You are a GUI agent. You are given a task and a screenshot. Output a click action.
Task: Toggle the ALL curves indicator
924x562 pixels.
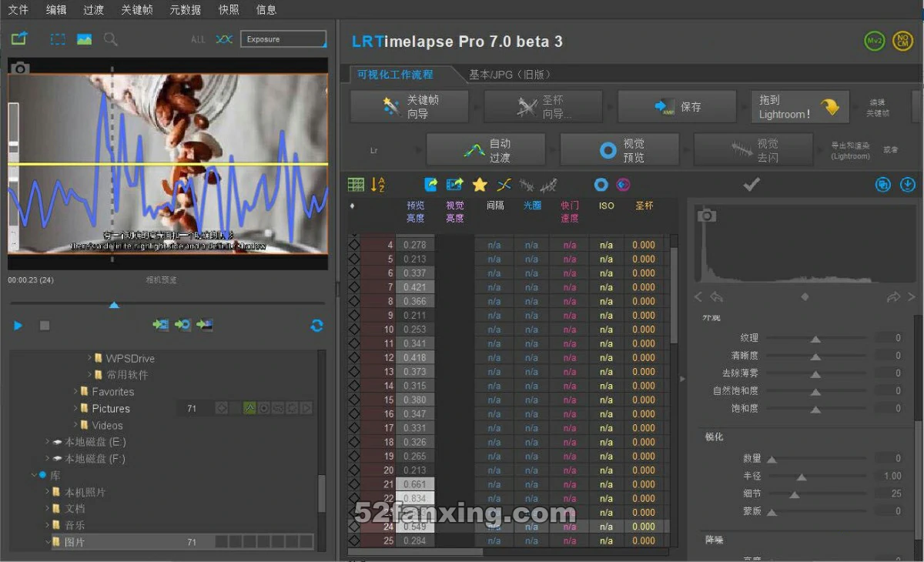point(198,39)
